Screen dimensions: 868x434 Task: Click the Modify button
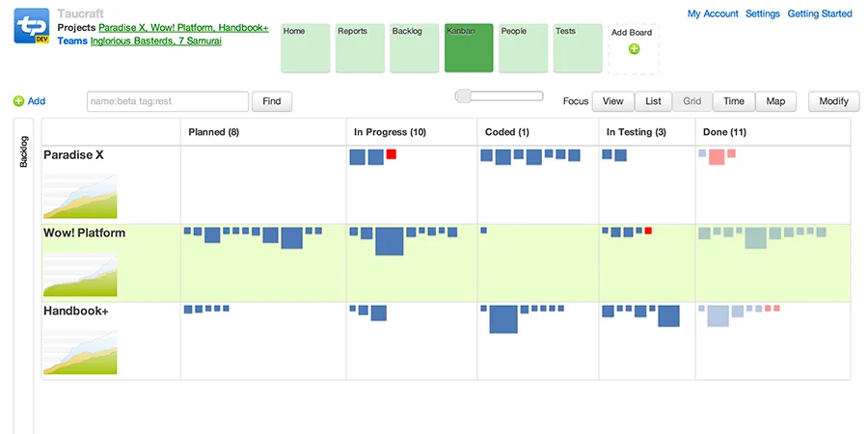pos(833,101)
